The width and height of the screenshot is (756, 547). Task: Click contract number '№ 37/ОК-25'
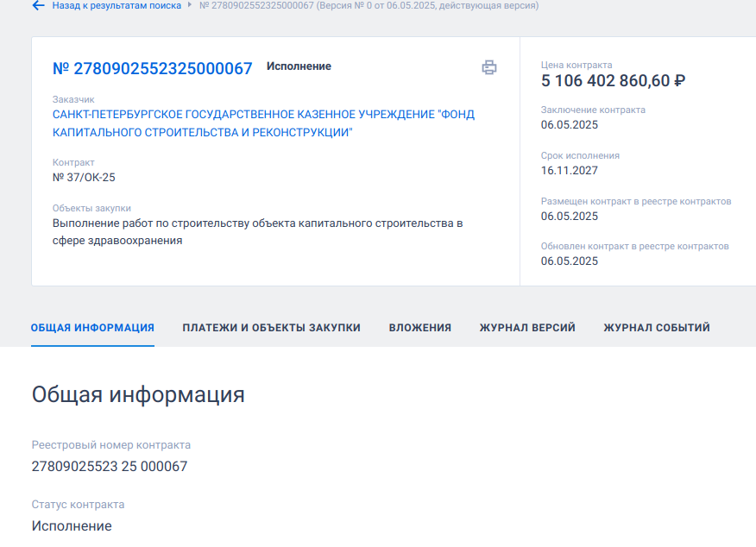(84, 178)
